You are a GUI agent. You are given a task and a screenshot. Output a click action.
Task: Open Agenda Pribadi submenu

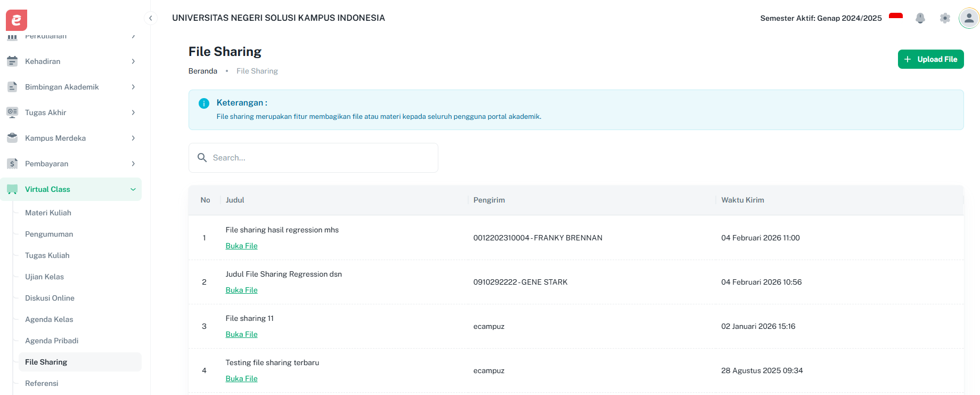click(x=80, y=341)
